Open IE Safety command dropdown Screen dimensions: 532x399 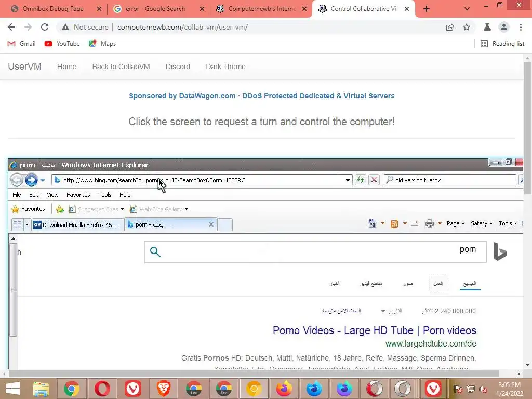[x=482, y=223]
